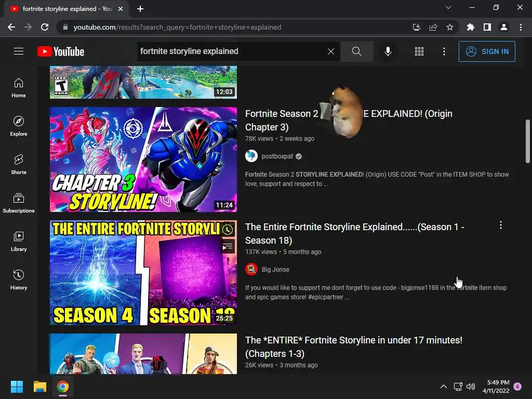The image size is (532, 399).
Task: Open title 'The *ENTIRE* Fortnite Storyline in under 17 minutes!'
Action: click(353, 347)
